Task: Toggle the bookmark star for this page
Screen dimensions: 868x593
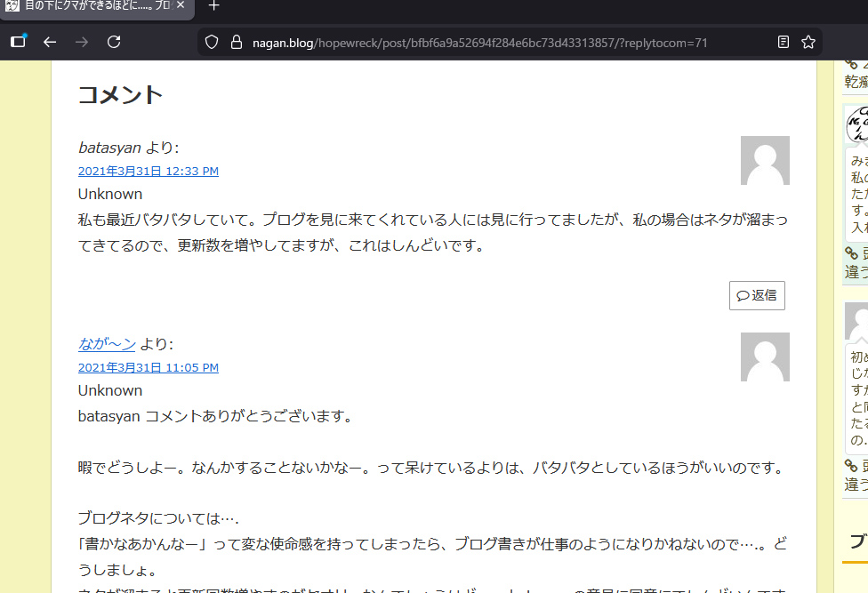Action: 807,42
